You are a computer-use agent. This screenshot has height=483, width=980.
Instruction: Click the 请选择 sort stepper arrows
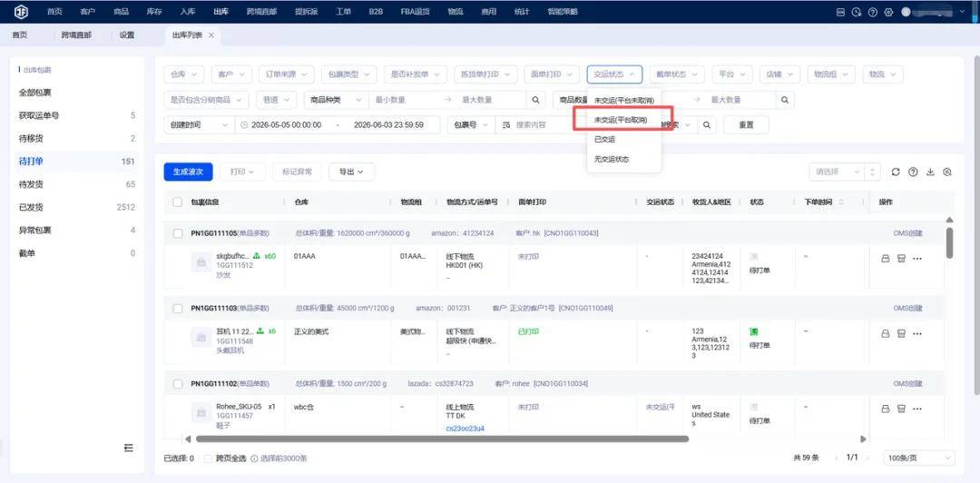tap(873, 172)
